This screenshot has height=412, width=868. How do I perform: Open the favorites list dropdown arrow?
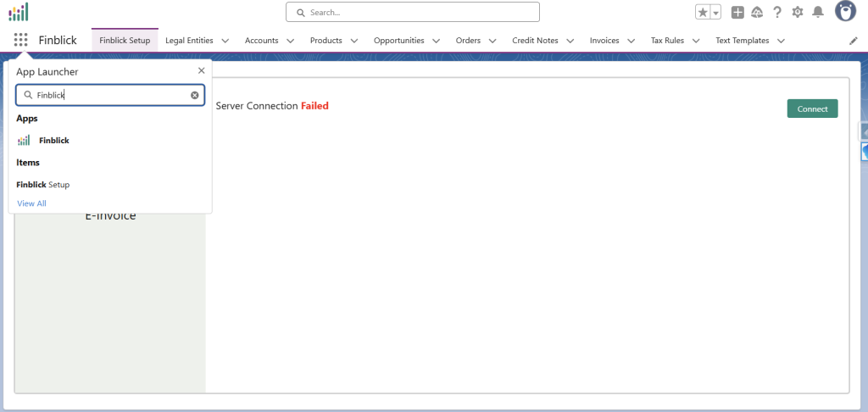715,12
